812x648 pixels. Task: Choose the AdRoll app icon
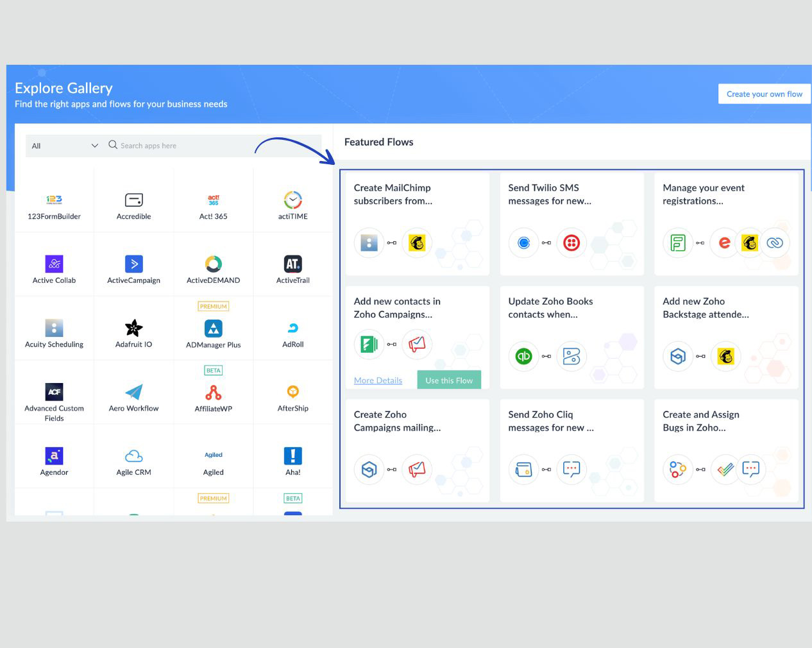(x=292, y=328)
